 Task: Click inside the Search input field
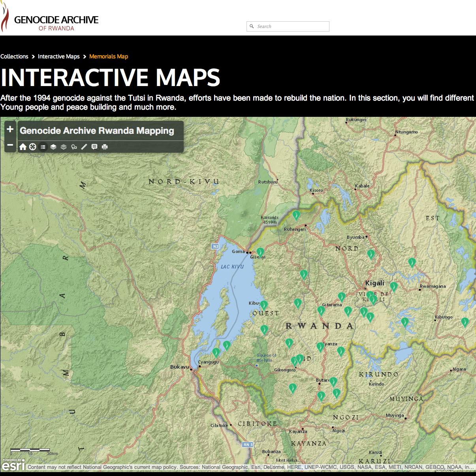(x=292, y=26)
